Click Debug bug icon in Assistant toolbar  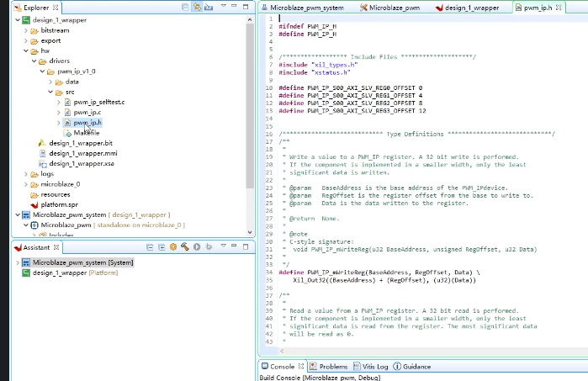point(209,246)
